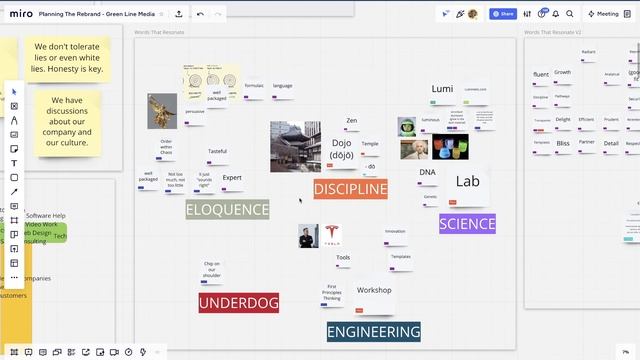Select the Zen note
This screenshot has height=360, width=640.
coord(352,123)
